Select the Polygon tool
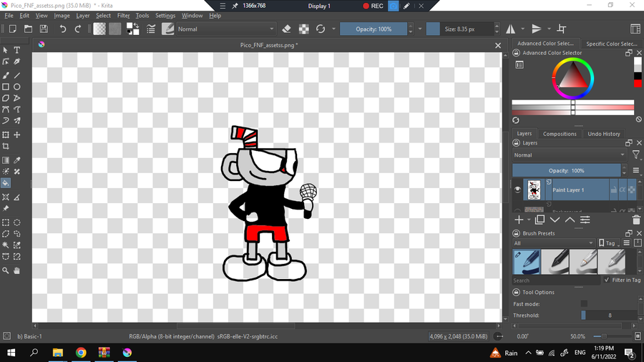The height and width of the screenshot is (362, 644). pyautogui.click(x=6, y=98)
